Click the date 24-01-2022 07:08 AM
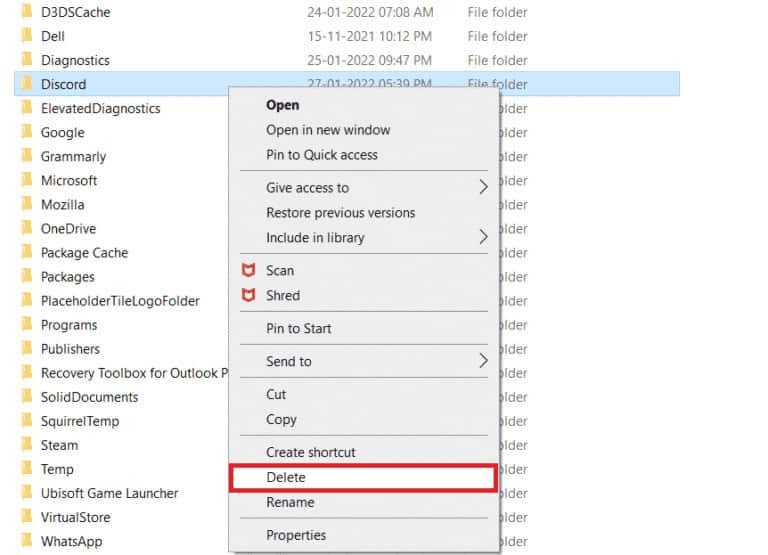 click(x=370, y=12)
